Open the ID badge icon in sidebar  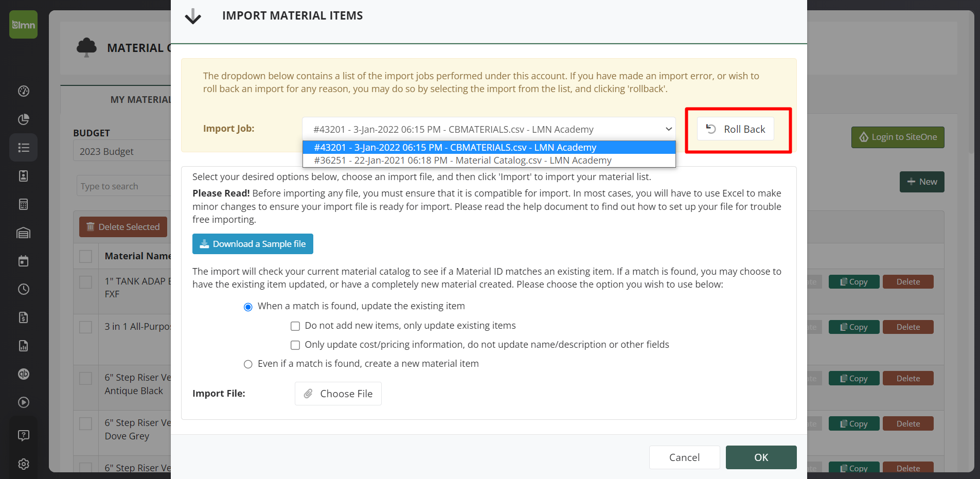(24, 176)
